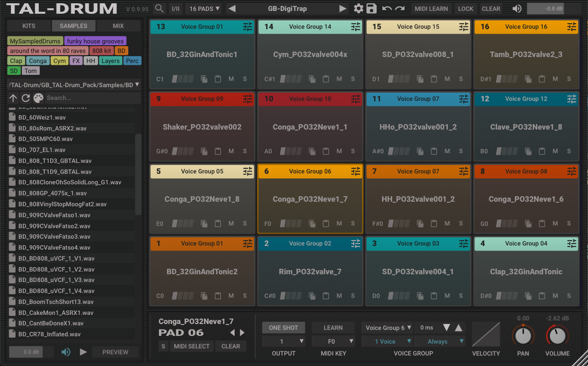The height and width of the screenshot is (366, 588).
Task: Open pad 13 mixer settings icon
Action: pyautogui.click(x=247, y=27)
